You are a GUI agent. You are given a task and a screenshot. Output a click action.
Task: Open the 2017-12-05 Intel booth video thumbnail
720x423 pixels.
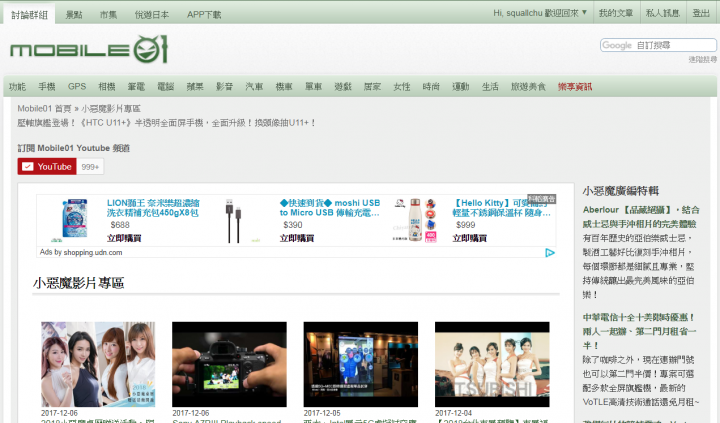pos(360,364)
